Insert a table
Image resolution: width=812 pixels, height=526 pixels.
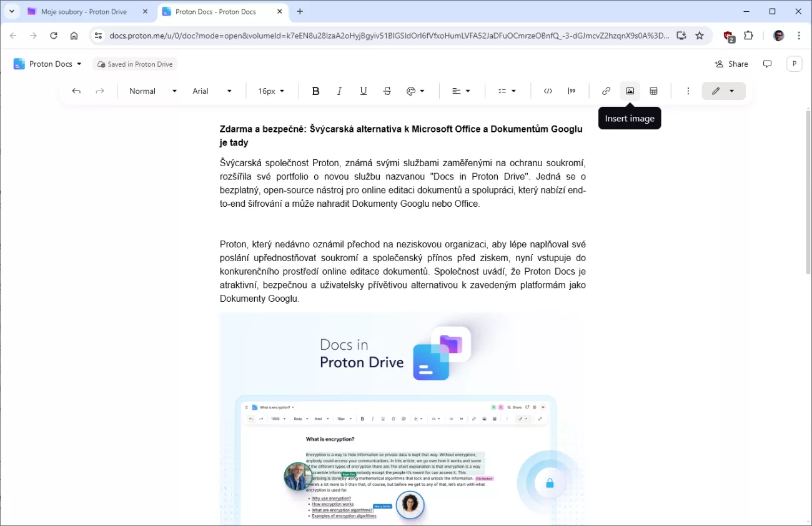coord(653,91)
